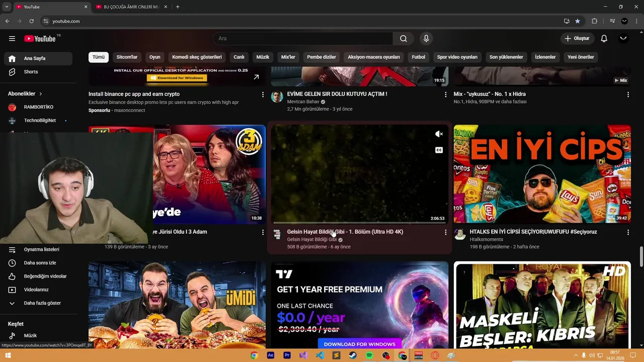Select Komedi skeç gösterileri chip
This screenshot has width=644, height=362.
click(x=197, y=57)
